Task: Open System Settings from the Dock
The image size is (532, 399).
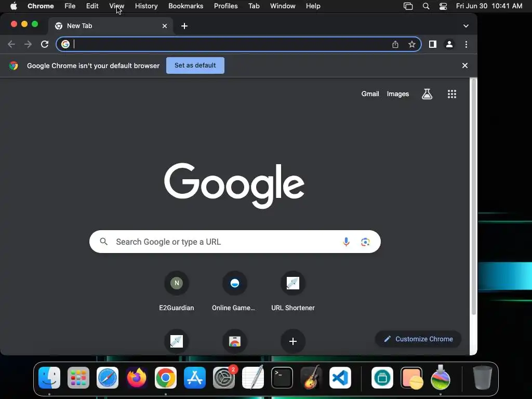Action: point(224,378)
